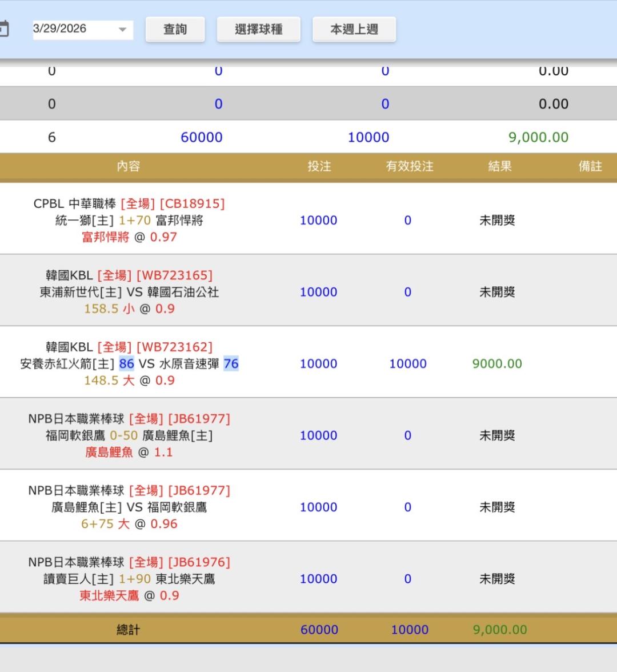
Task: Select the 投注 column header
Action: 319,166
